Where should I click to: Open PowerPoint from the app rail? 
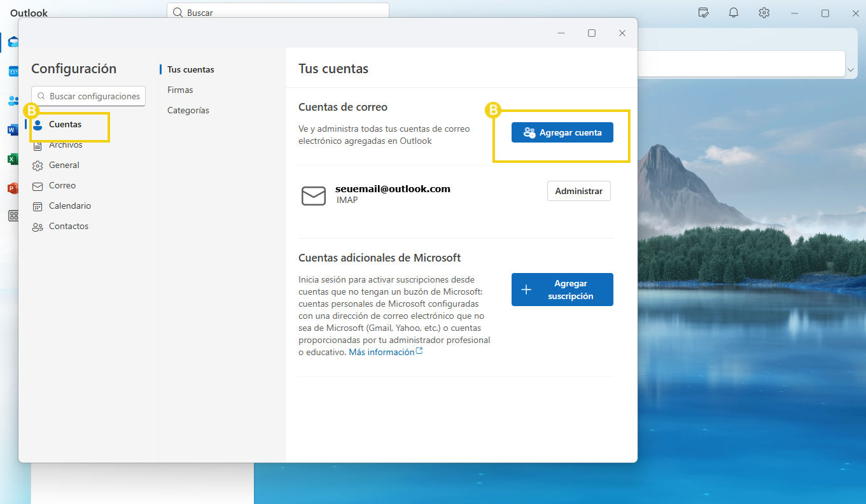click(x=14, y=188)
